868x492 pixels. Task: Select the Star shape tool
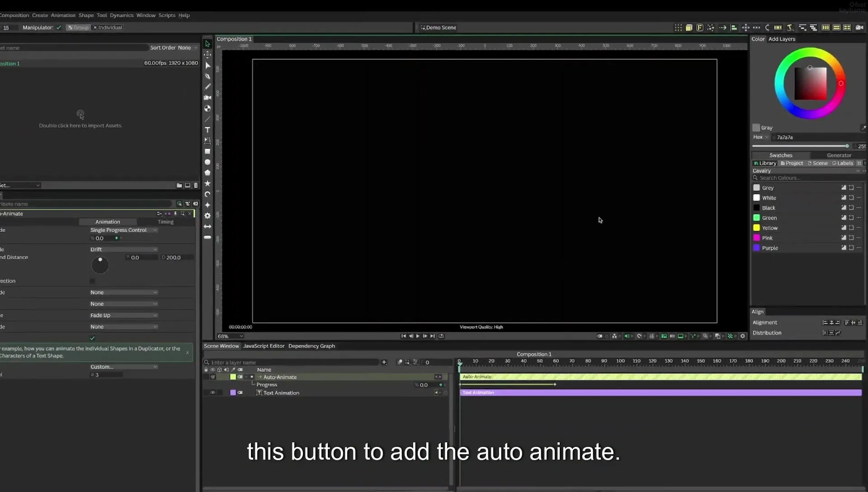[x=208, y=184]
